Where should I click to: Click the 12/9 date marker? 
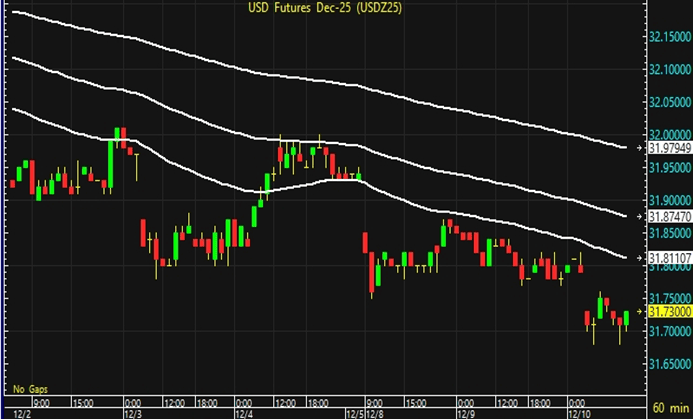pyautogui.click(x=465, y=411)
